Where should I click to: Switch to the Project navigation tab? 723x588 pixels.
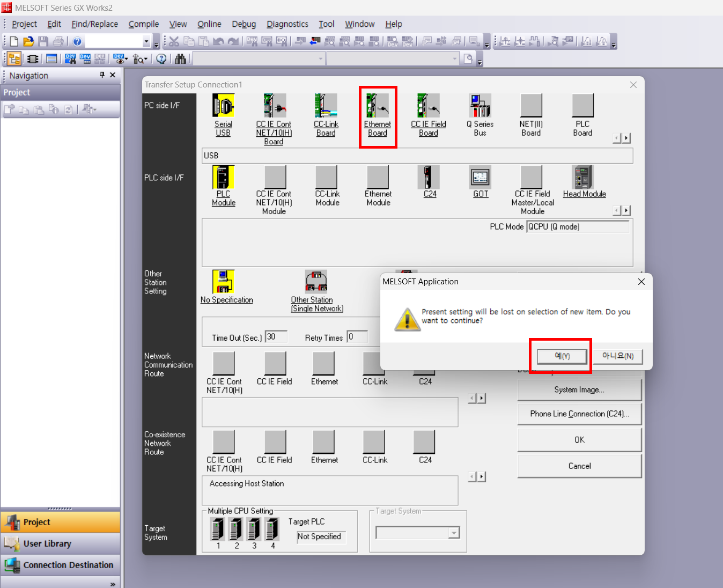pos(61,522)
